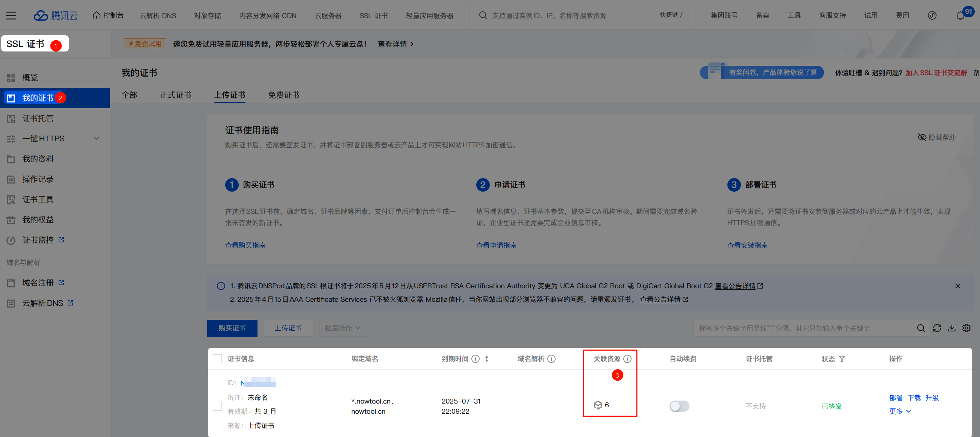Open 轻量应用服务器 in top navigation

(x=430, y=15)
